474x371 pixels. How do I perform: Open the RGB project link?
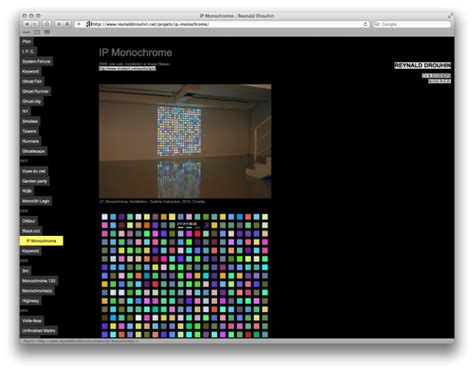pyautogui.click(x=27, y=191)
